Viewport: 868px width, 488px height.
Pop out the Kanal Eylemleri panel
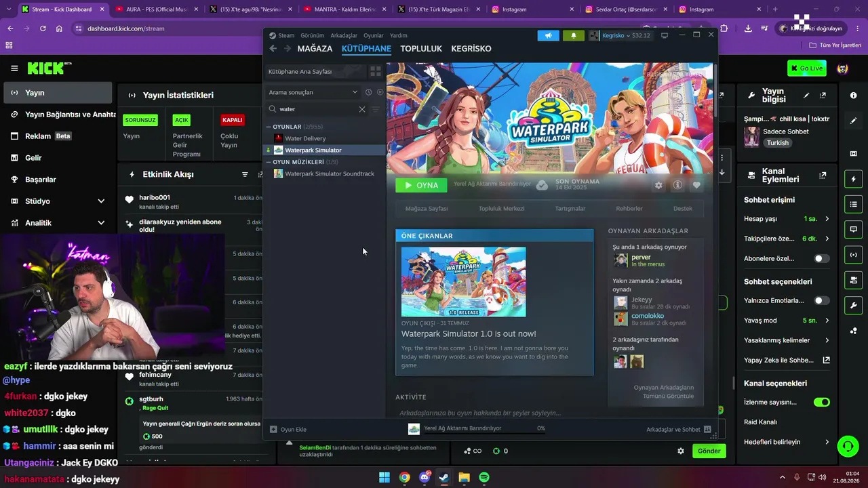[x=823, y=175]
